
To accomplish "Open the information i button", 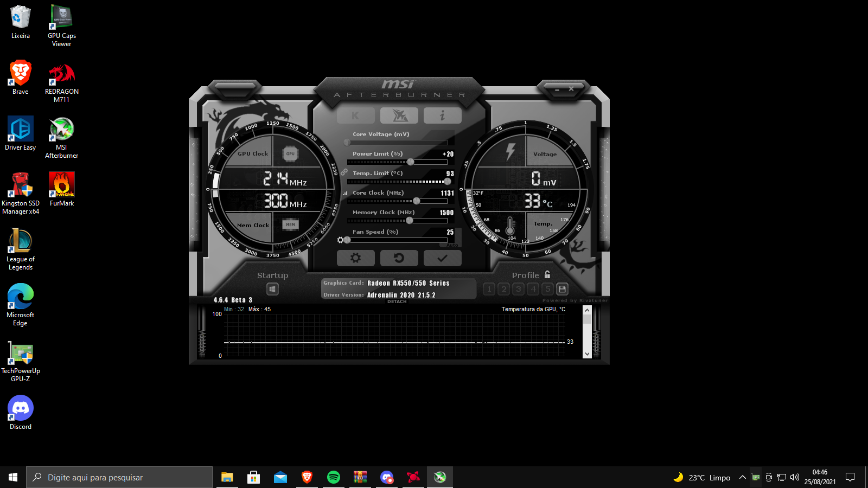I will click(x=443, y=115).
